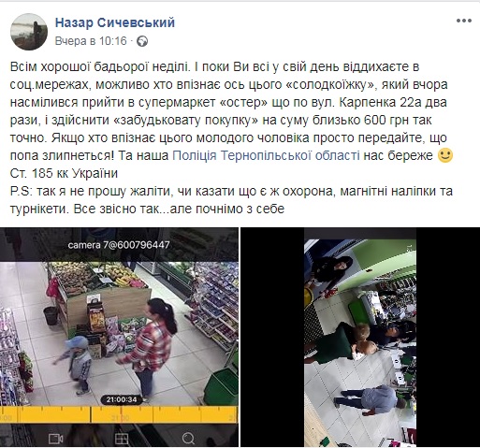Click the man in grey shirt in right photo
The width and height of the screenshot is (480, 448).
click(x=371, y=400)
